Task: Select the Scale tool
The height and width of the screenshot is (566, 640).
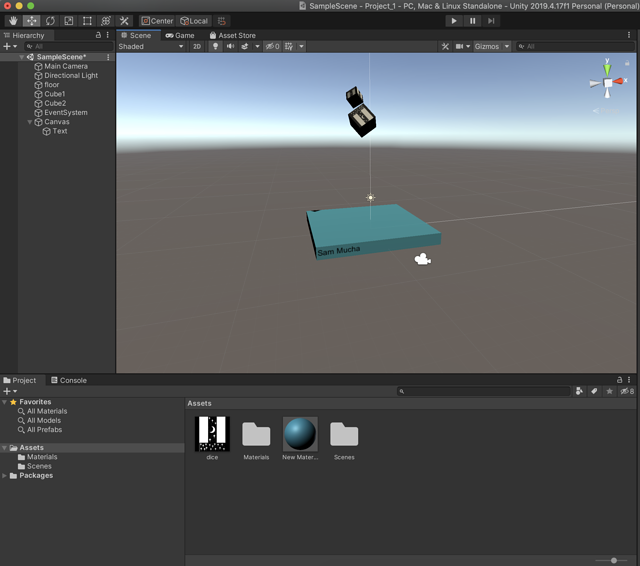Action: [69, 21]
